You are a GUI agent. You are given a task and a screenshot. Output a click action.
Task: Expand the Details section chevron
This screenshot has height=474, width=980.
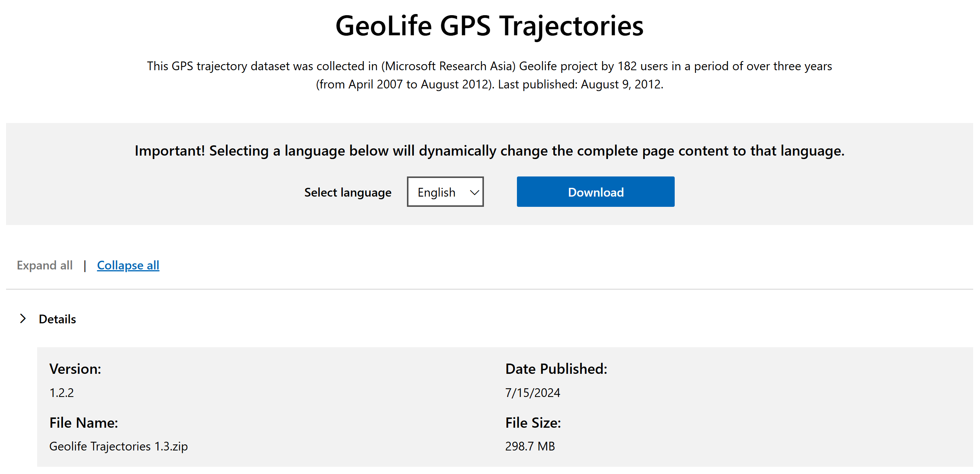point(23,318)
